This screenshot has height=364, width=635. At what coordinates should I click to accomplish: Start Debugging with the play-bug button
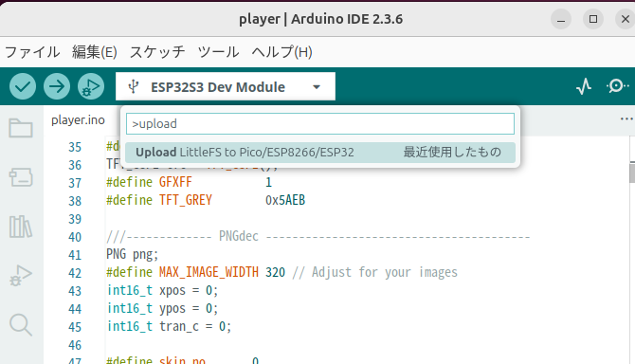(91, 86)
